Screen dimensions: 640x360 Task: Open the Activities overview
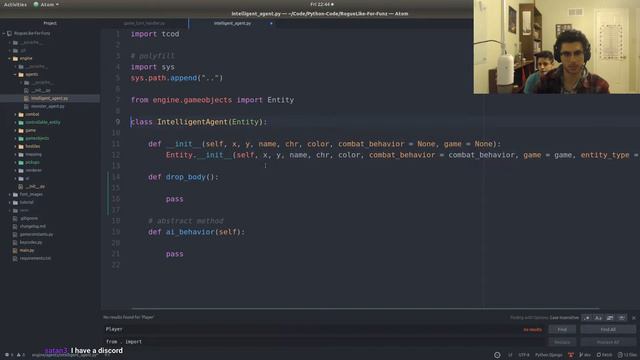click(x=15, y=4)
